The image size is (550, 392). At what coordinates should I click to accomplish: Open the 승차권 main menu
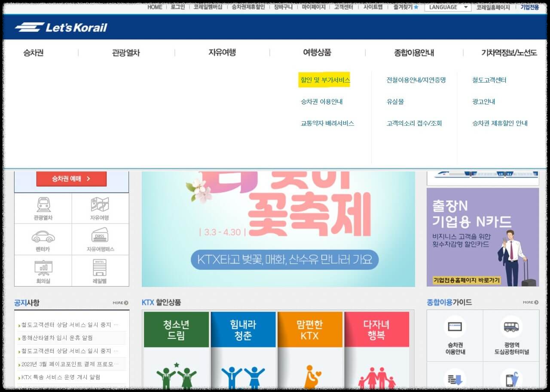(34, 53)
